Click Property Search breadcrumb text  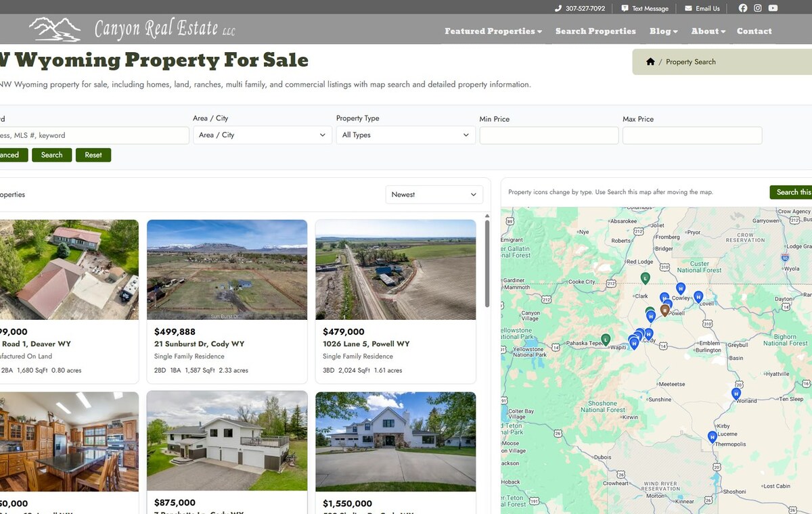pyautogui.click(x=691, y=62)
